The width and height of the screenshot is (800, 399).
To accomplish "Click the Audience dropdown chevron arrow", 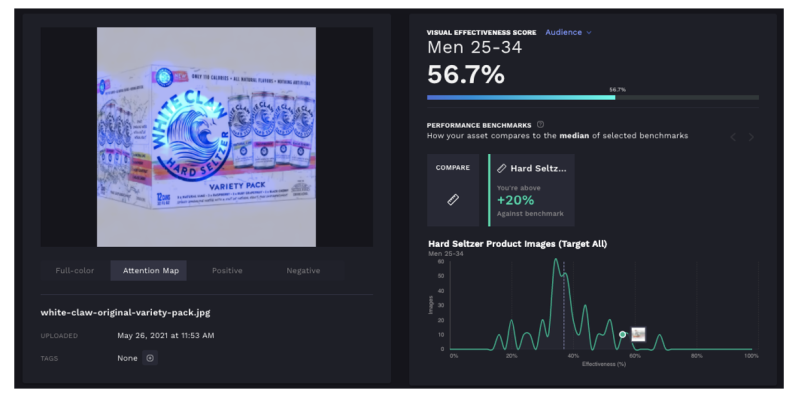I will click(x=589, y=33).
